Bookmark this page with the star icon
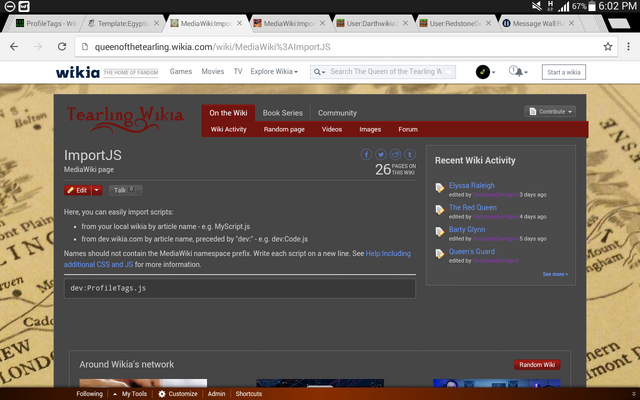The height and width of the screenshot is (400, 640). [608, 47]
